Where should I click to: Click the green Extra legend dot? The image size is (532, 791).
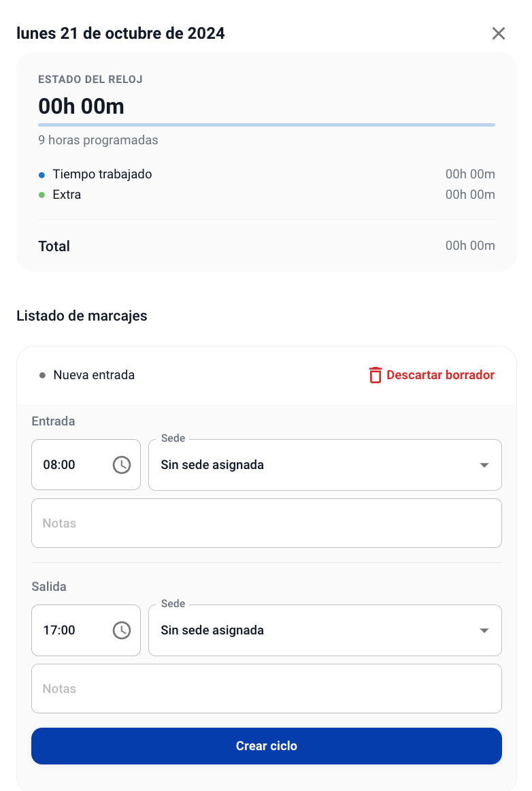click(x=42, y=195)
